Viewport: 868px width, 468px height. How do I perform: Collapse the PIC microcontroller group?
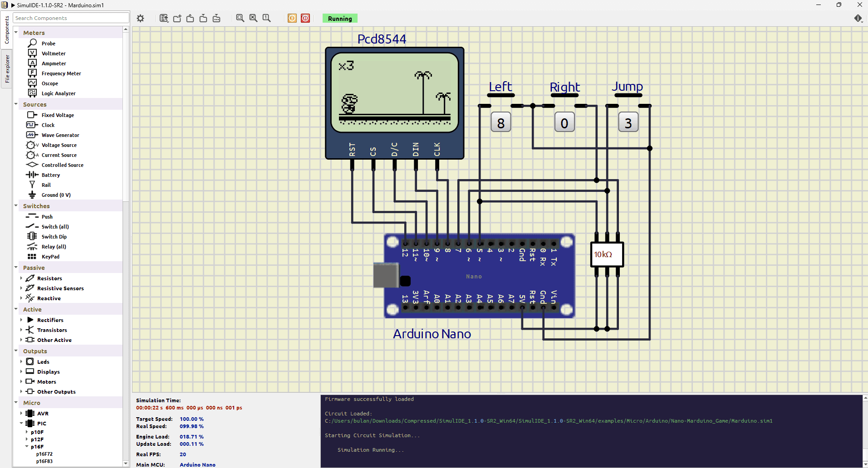pyautogui.click(x=21, y=423)
